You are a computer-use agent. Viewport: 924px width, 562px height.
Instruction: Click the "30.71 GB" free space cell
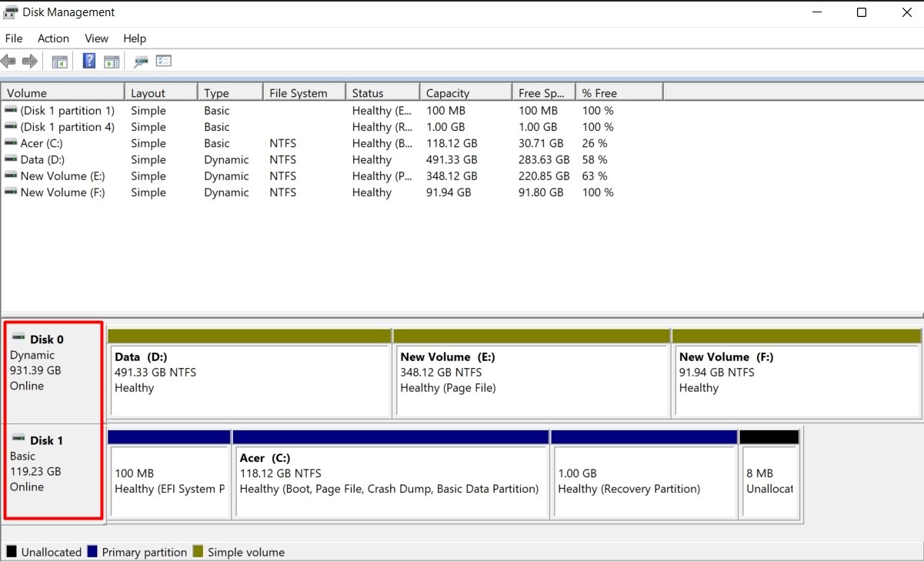click(541, 143)
